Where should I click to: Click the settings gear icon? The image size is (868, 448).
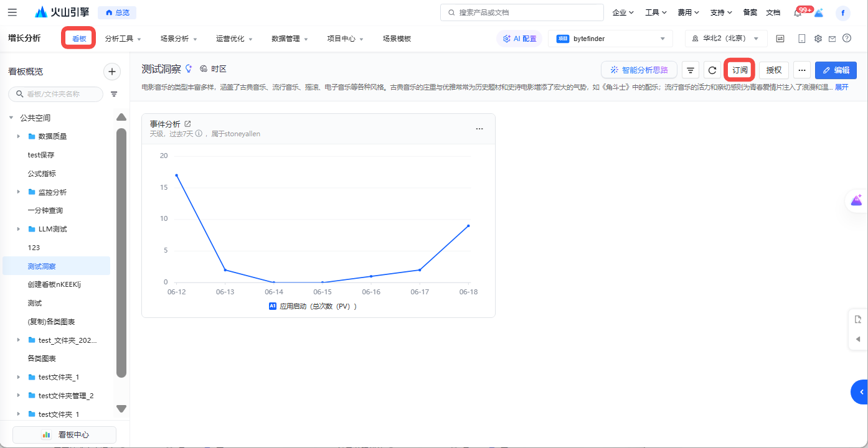[818, 39]
